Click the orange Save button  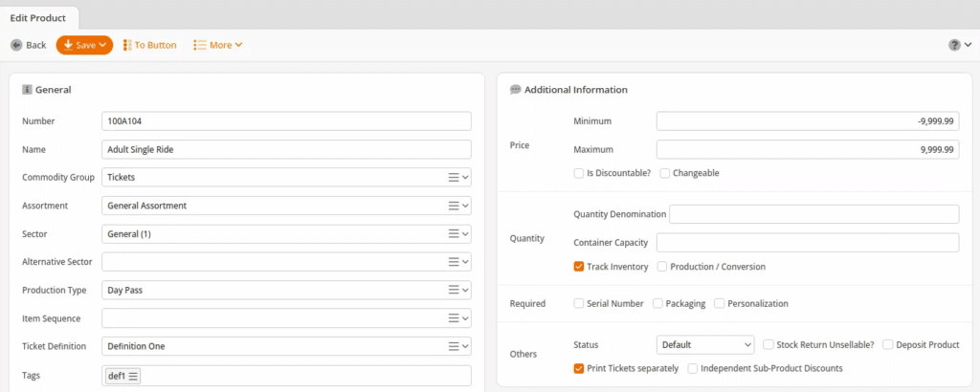[x=84, y=45]
